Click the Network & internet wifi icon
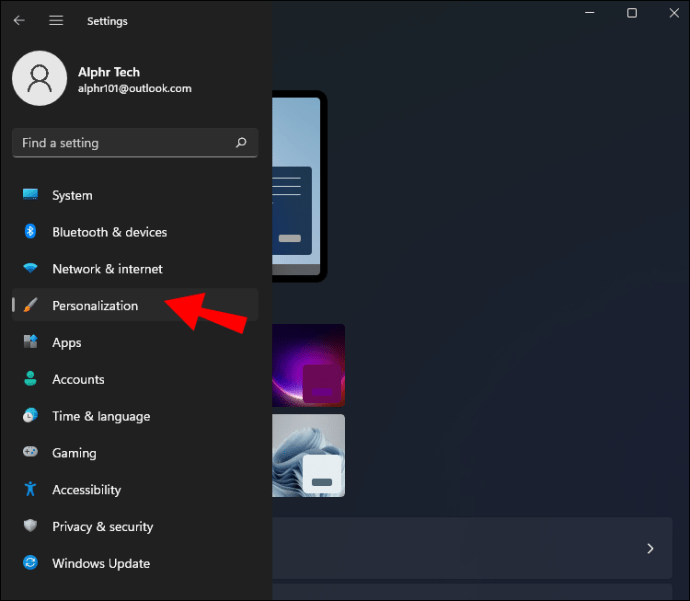Viewport: 690px width, 601px height. click(x=30, y=269)
